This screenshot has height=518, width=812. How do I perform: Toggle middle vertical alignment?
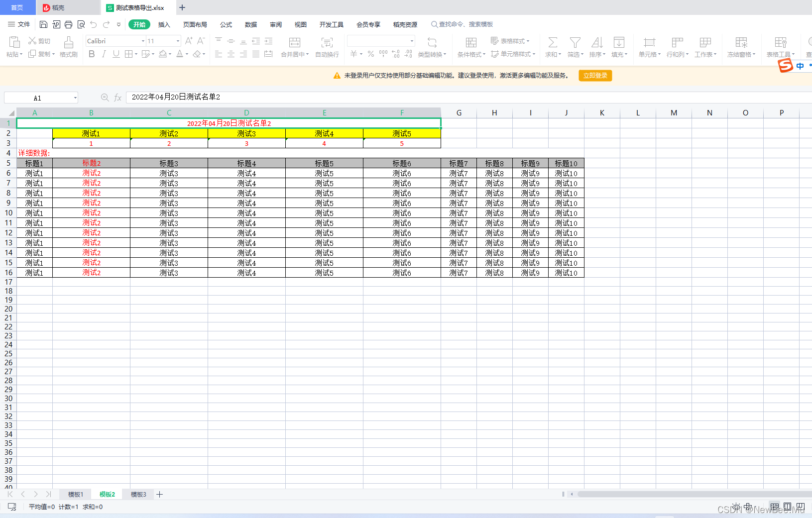[x=231, y=41]
